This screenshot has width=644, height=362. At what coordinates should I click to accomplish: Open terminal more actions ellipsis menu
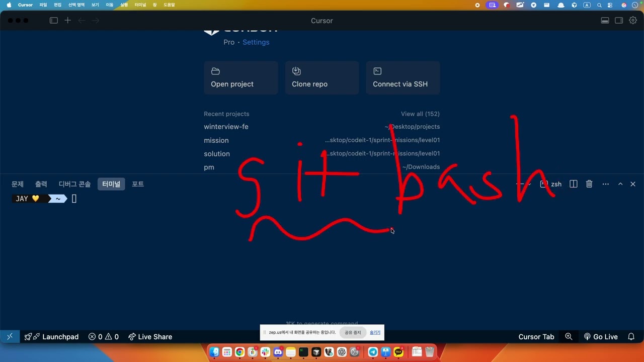tap(605, 184)
